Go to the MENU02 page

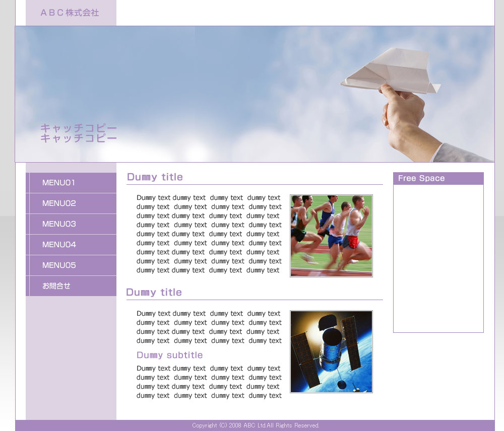pos(71,203)
